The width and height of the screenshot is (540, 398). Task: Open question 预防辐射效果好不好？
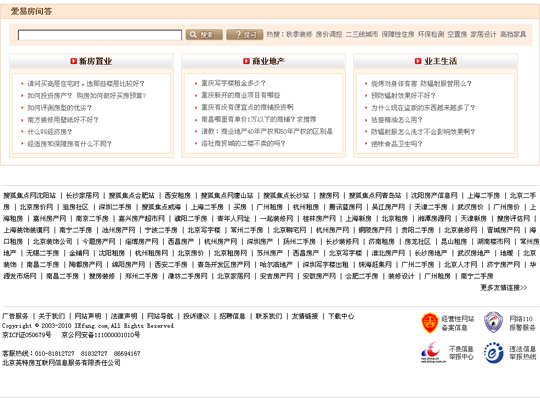403,96
